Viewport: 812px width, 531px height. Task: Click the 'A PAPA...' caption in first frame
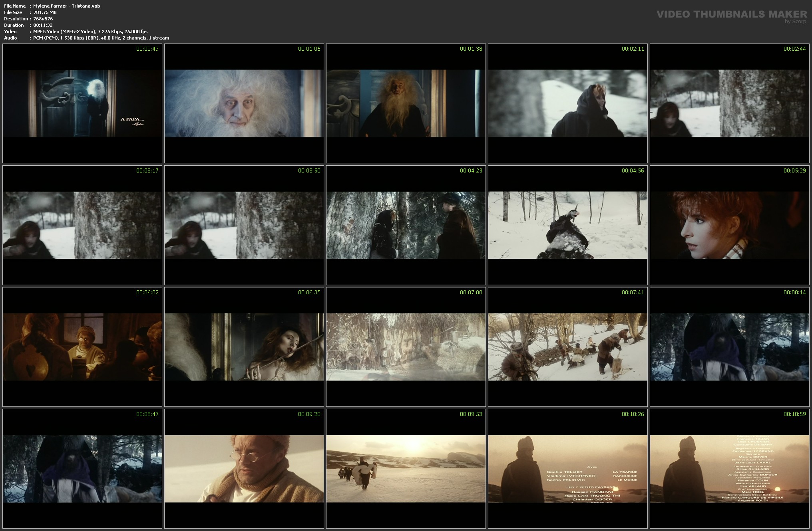click(x=132, y=119)
